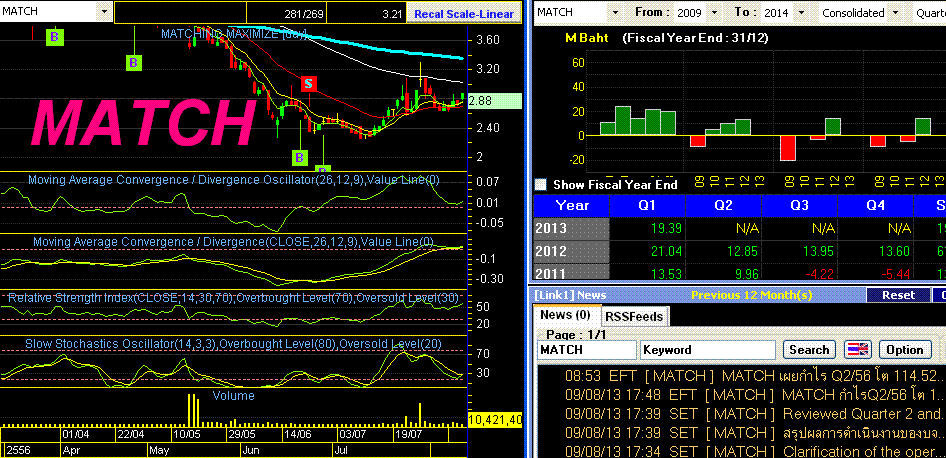Open the Thai-language 17:39 SET news item starting สรุปผลการดำเนินงาน
Image resolution: width=946 pixels, height=458 pixels.
754,433
